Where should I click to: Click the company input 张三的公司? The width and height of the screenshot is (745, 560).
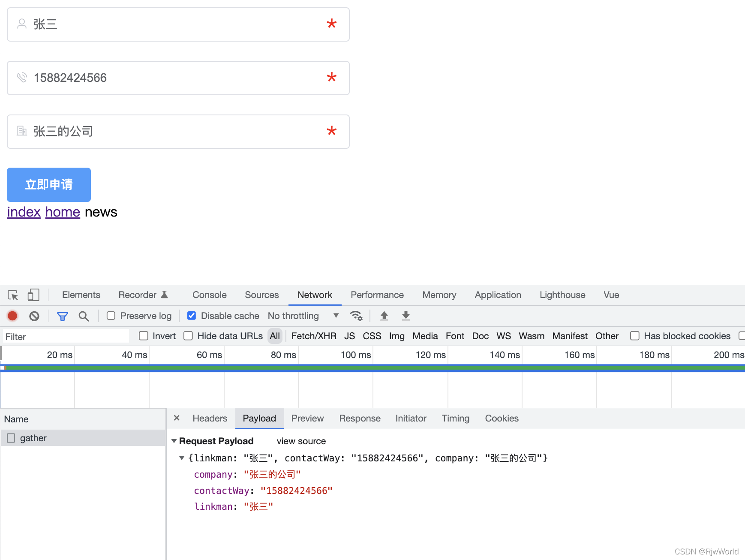pyautogui.click(x=178, y=132)
